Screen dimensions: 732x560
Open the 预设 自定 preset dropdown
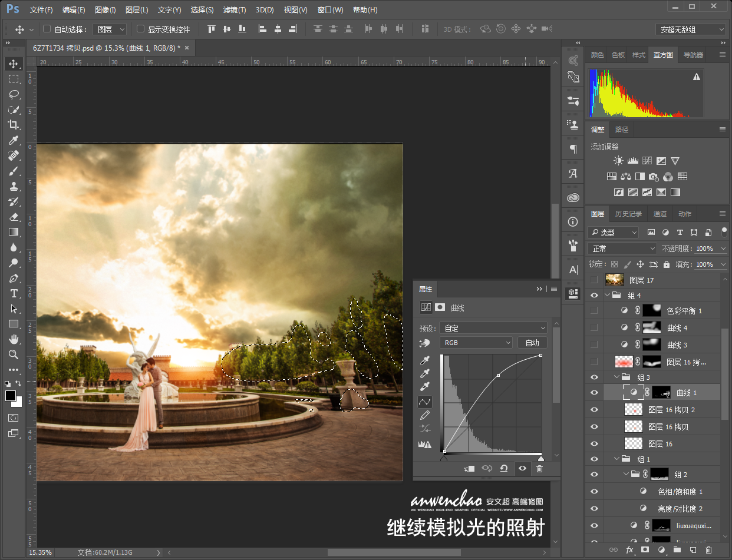(494, 328)
